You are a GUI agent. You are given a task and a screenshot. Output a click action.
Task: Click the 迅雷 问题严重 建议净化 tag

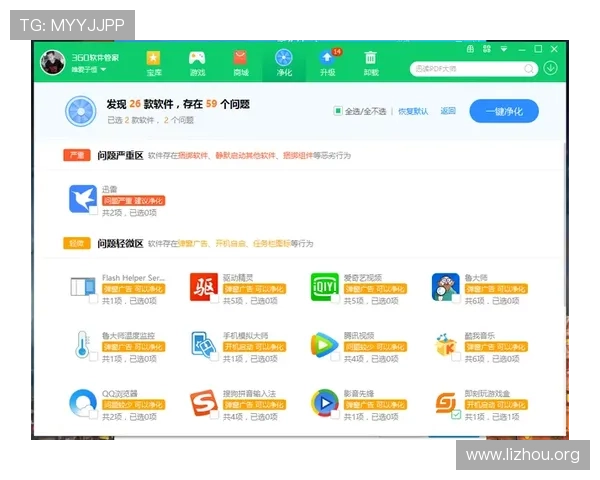click(134, 201)
